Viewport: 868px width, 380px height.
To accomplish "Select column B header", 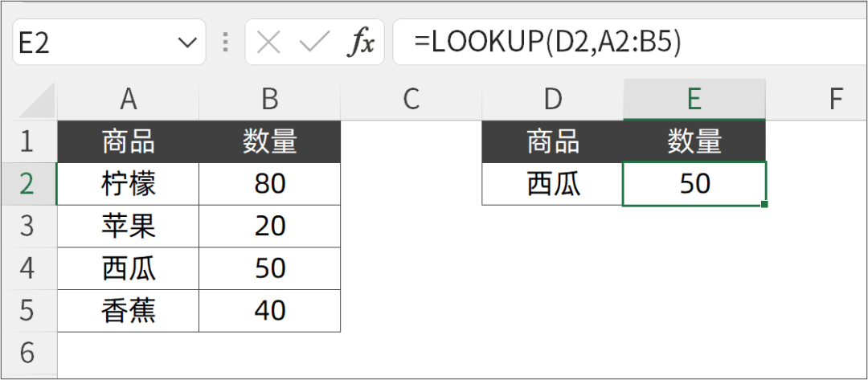I will coord(269,100).
